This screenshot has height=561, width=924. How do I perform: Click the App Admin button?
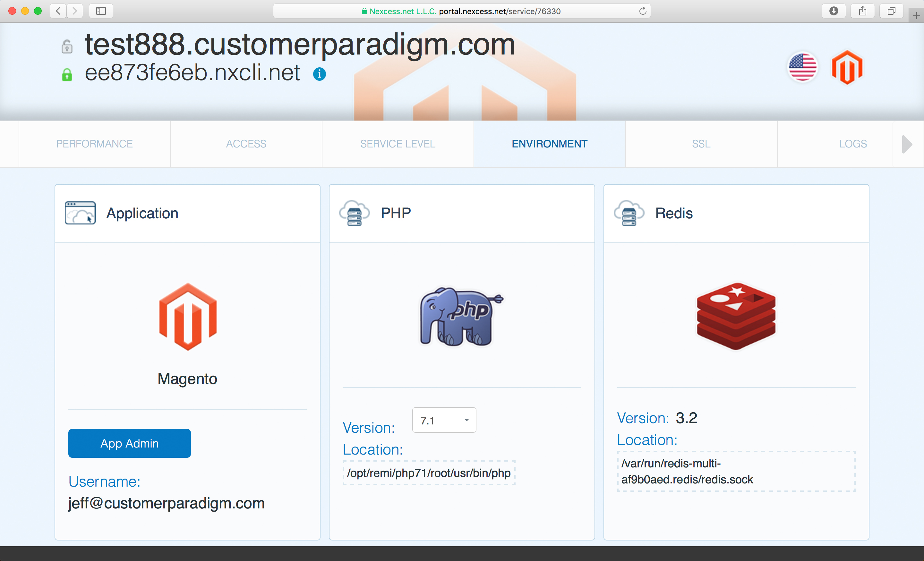point(129,443)
